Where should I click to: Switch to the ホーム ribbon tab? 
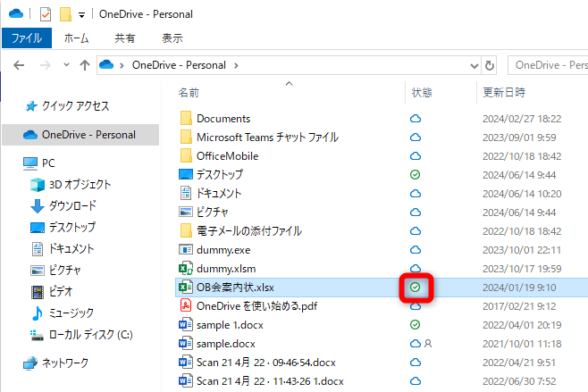click(x=76, y=38)
